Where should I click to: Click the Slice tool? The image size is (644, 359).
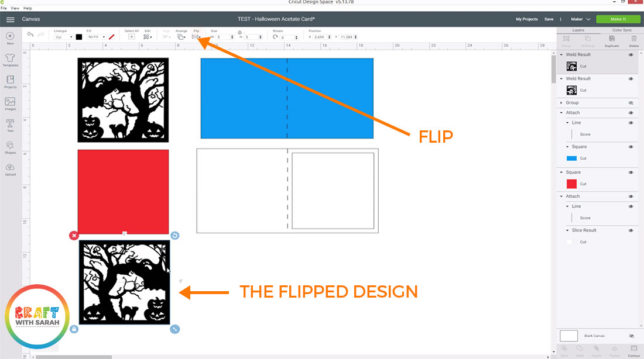(564, 350)
